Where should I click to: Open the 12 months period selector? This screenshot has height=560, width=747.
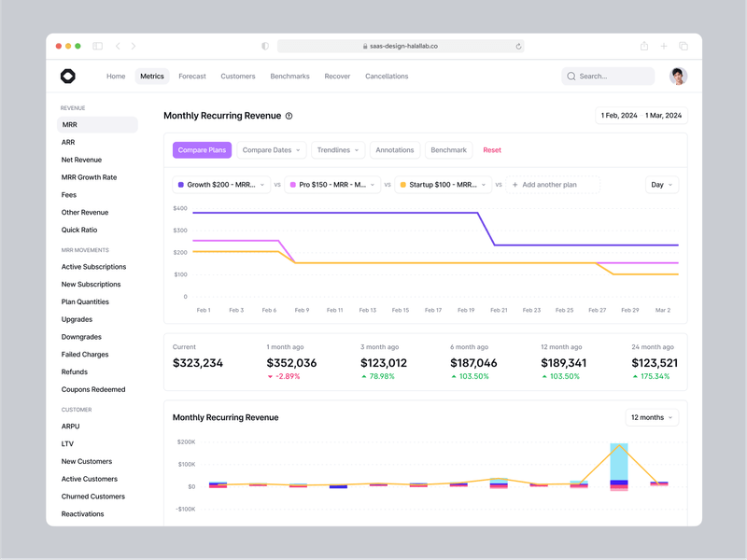[x=651, y=417]
